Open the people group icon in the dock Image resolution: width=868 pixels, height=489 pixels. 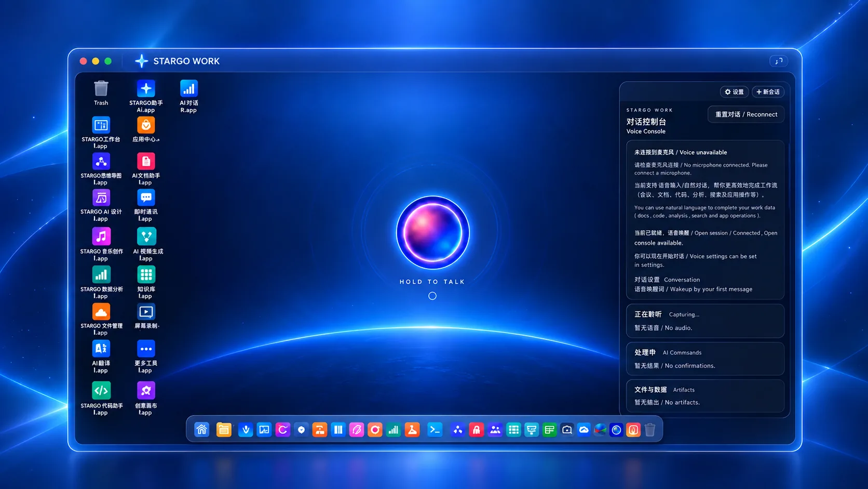pyautogui.click(x=495, y=430)
